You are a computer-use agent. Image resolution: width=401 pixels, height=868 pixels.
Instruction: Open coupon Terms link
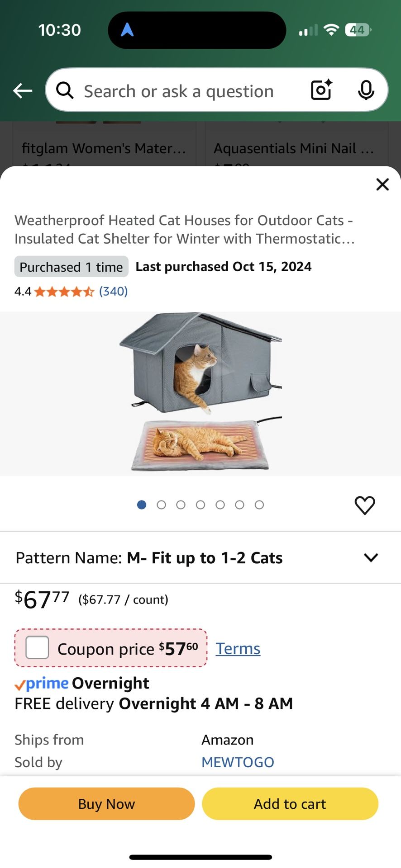click(238, 649)
